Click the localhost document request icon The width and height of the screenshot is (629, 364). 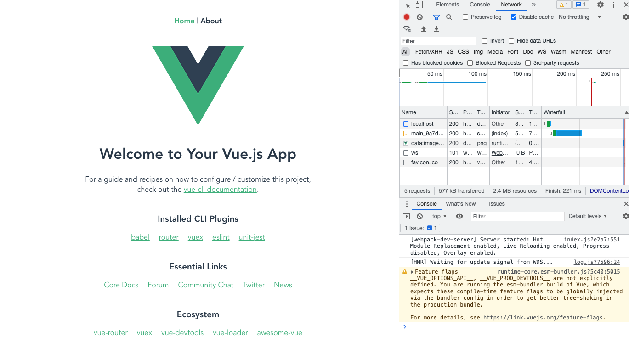point(406,124)
